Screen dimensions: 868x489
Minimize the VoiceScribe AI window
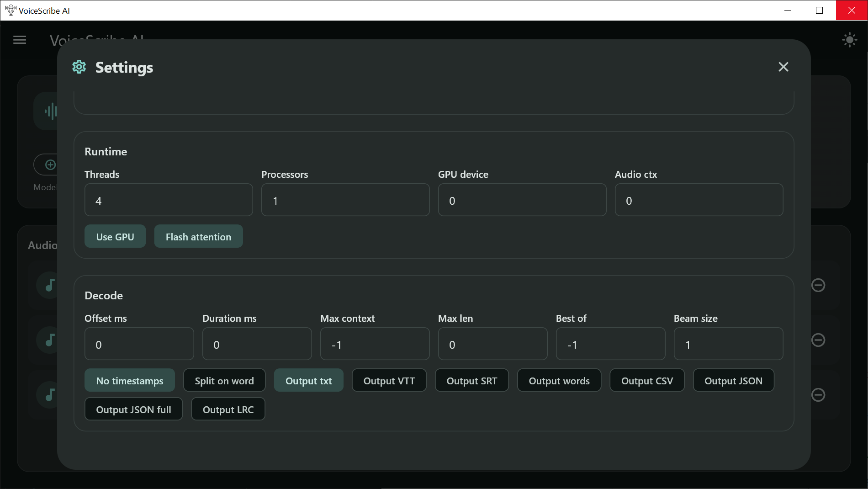[x=788, y=10]
